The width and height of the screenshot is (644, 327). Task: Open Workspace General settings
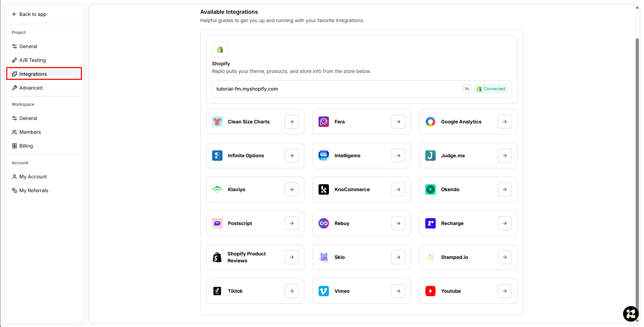pyautogui.click(x=44, y=118)
